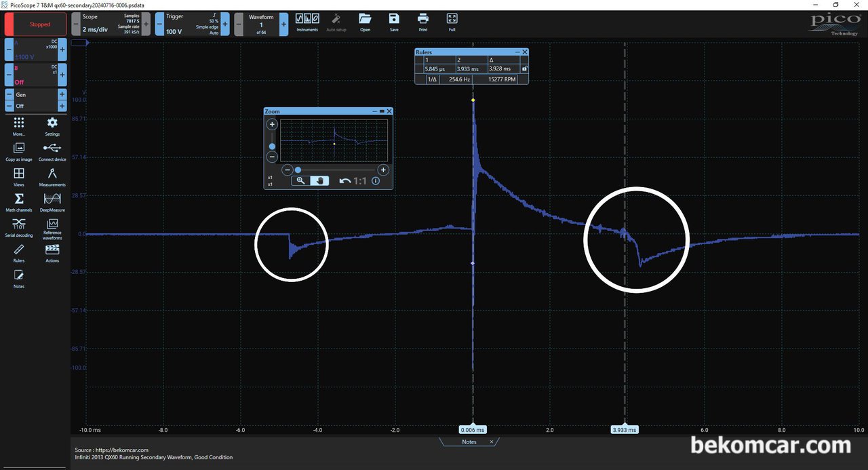The image size is (868, 470).
Task: Open the Actions tool
Action: coord(52,253)
